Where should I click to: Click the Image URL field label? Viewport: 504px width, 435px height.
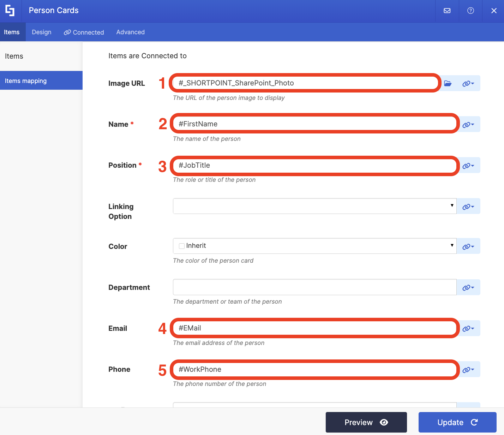(127, 83)
